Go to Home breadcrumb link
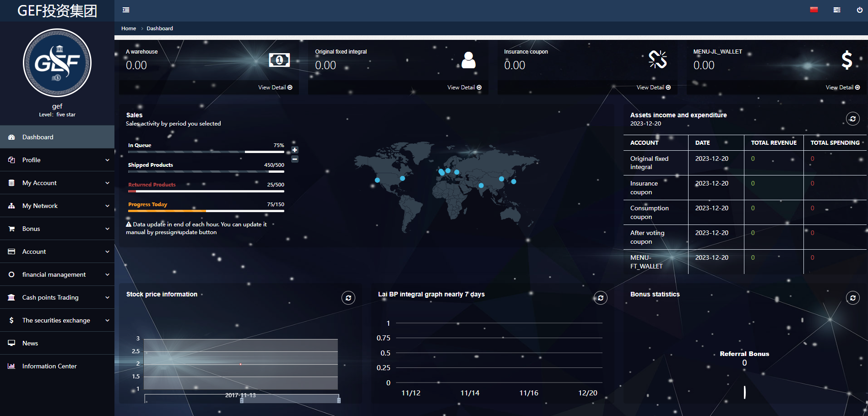 tap(129, 28)
